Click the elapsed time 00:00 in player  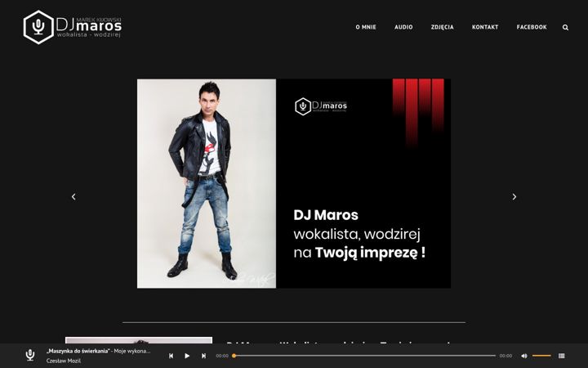222,356
